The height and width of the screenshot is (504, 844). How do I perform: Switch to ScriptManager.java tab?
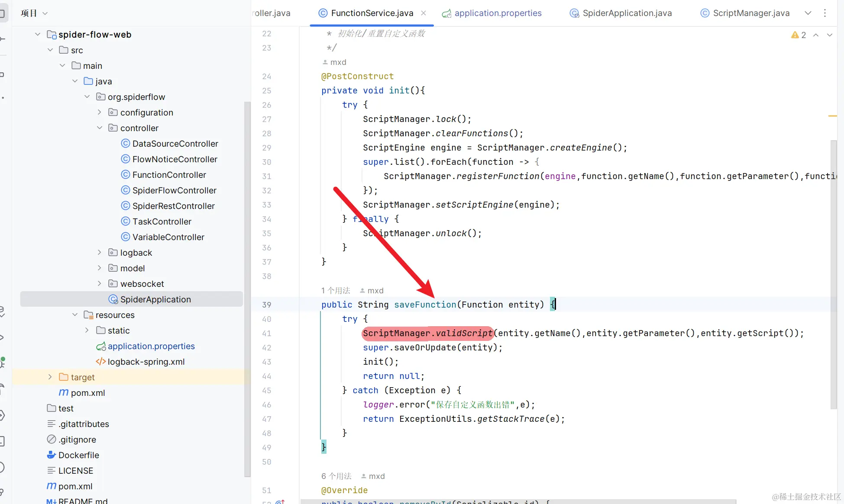coord(751,13)
